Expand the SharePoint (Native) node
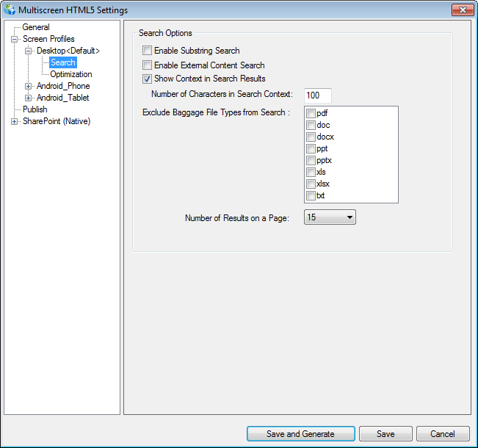Viewport: 478px width, 448px height. point(15,121)
